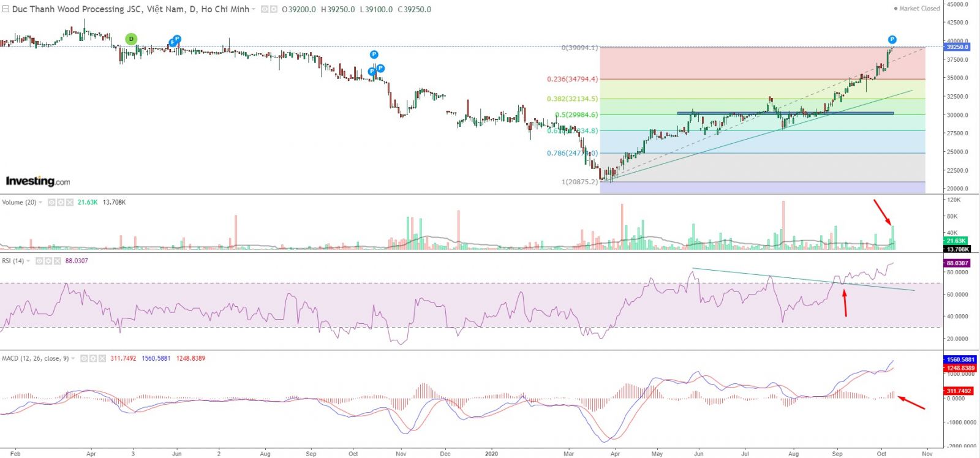Click the 20000.0 price axis label

pos(958,189)
